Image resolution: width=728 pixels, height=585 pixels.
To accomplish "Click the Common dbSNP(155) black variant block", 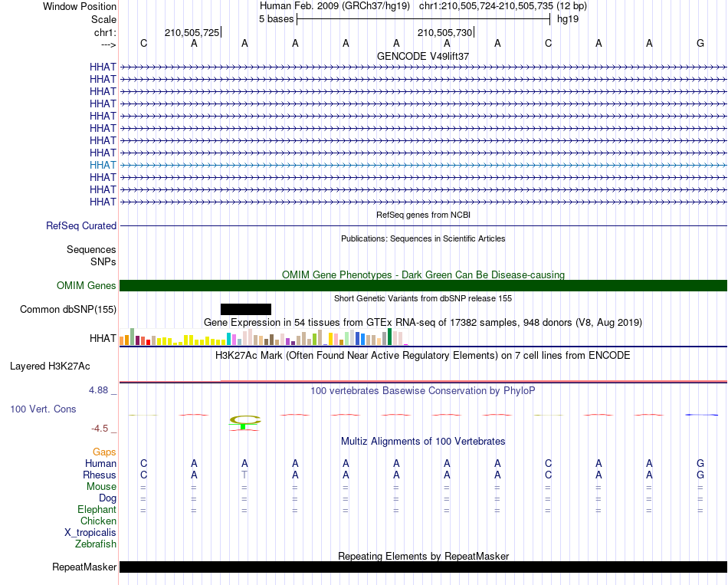I will pyautogui.click(x=246, y=310).
